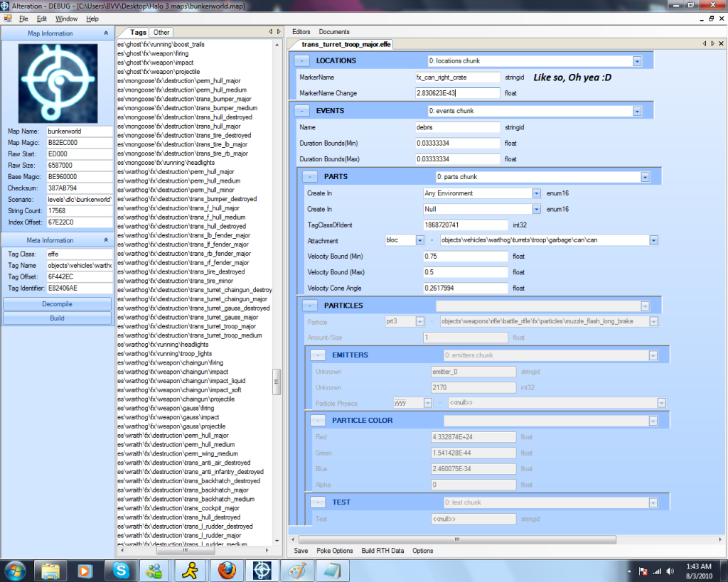
Task: Open the Editors menu
Action: point(301,31)
